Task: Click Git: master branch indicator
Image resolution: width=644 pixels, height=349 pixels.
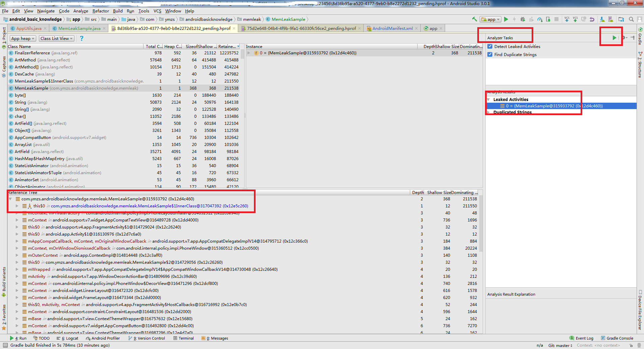Action: (x=560, y=345)
